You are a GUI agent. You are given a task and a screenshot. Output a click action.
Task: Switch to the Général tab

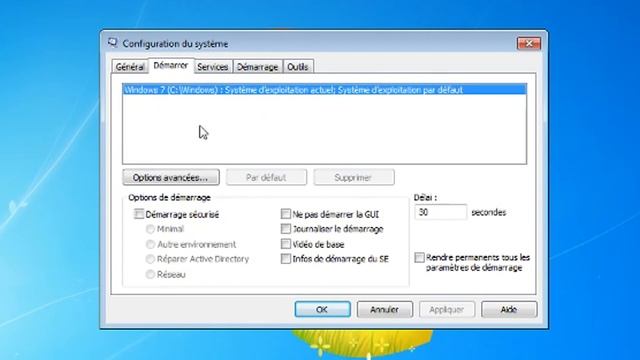point(130,67)
